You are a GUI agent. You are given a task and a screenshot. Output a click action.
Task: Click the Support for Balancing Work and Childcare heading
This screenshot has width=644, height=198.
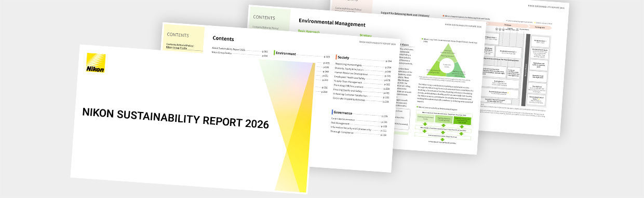405,15
